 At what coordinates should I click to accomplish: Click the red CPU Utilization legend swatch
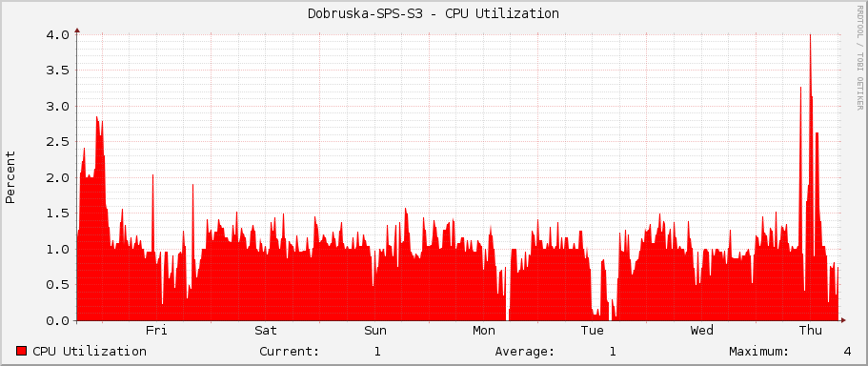coord(22,351)
